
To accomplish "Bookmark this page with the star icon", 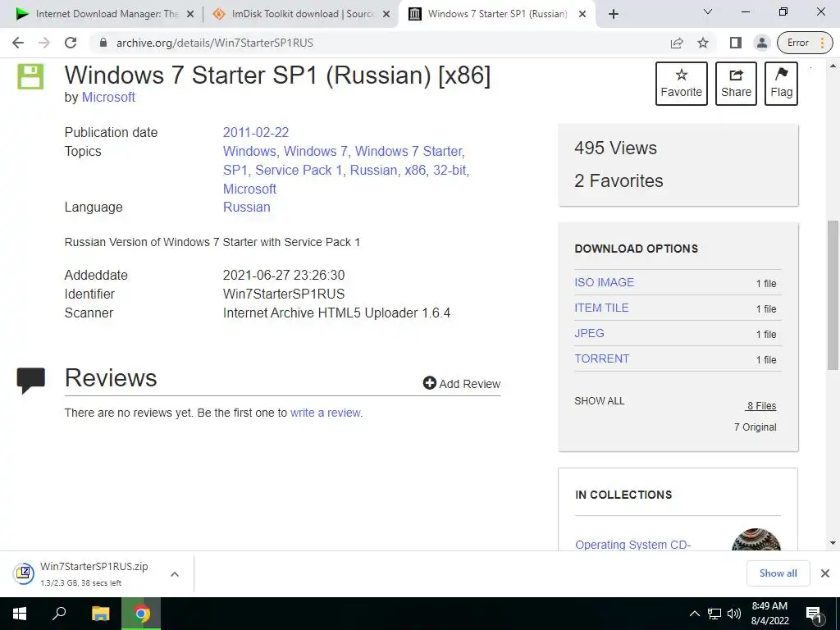I will click(x=703, y=43).
